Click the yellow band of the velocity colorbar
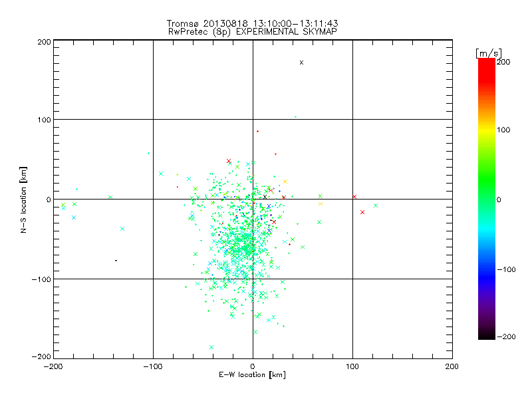Viewport: 532px width, 399px height. (487, 130)
